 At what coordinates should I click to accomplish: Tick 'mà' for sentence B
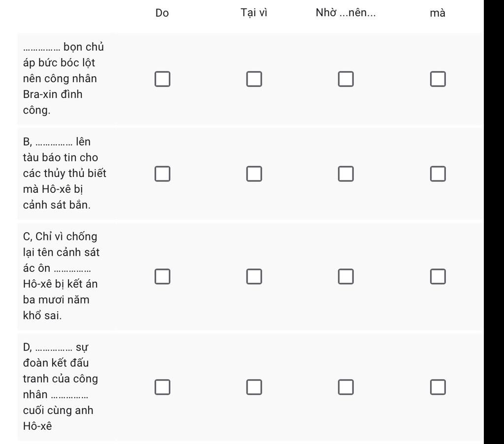438,174
